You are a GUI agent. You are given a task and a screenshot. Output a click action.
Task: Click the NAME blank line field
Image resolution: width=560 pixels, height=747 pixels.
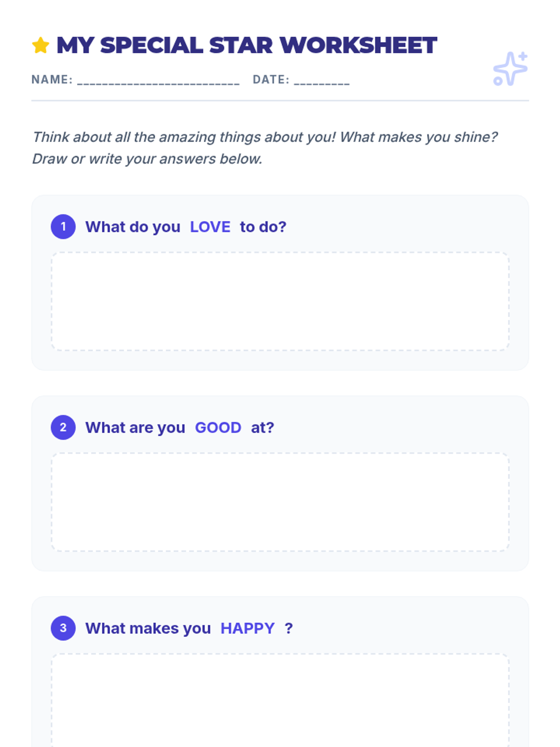(158, 80)
